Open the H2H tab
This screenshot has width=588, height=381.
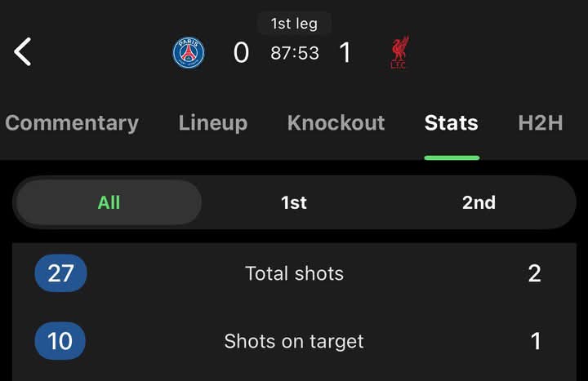point(541,123)
